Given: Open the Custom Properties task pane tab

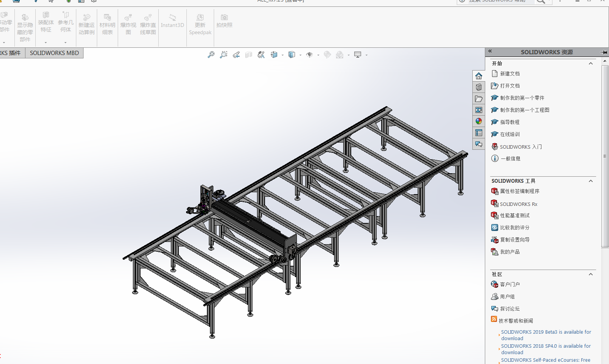Looking at the screenshot, I should tap(479, 133).
